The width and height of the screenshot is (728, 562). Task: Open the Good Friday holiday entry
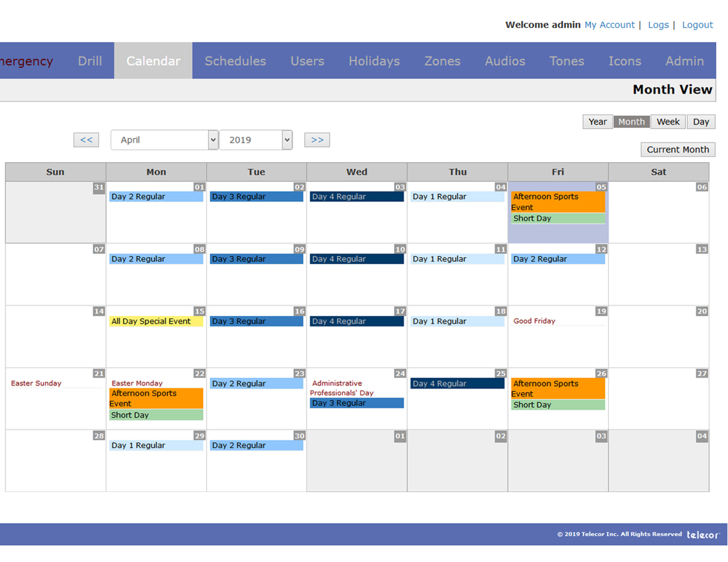click(534, 321)
